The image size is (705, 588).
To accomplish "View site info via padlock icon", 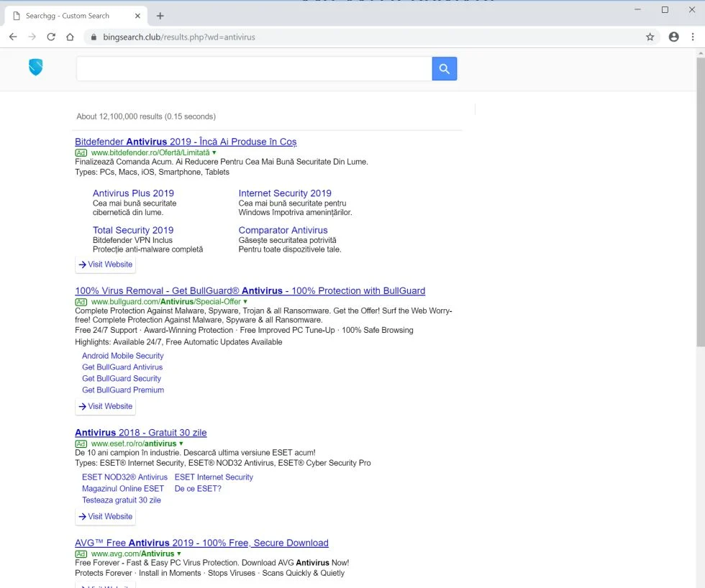I will (x=94, y=37).
